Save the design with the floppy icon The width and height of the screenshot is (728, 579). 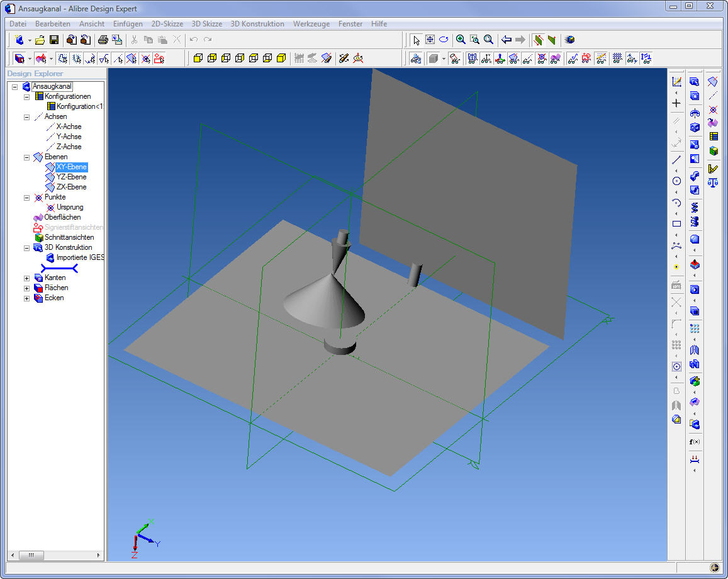click(54, 40)
